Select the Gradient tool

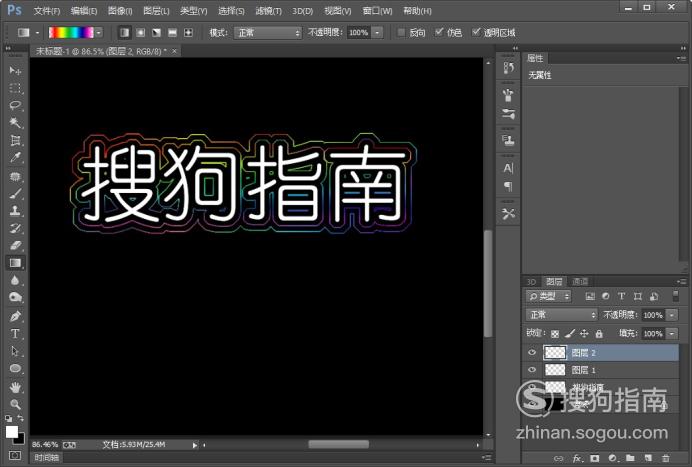click(15, 263)
